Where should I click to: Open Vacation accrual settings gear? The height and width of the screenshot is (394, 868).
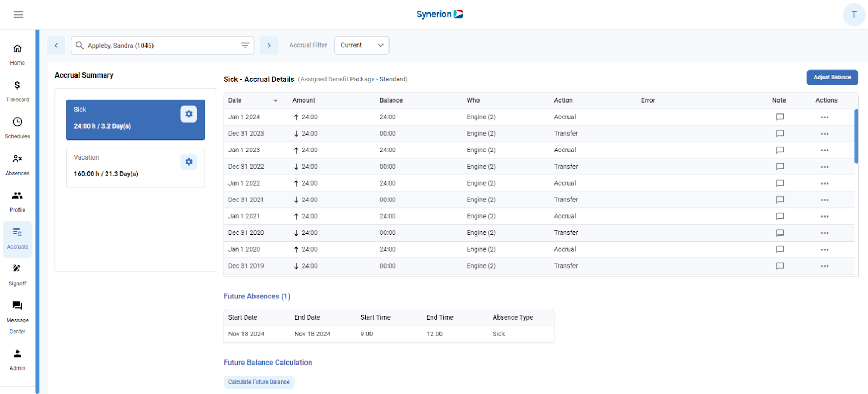tap(189, 162)
